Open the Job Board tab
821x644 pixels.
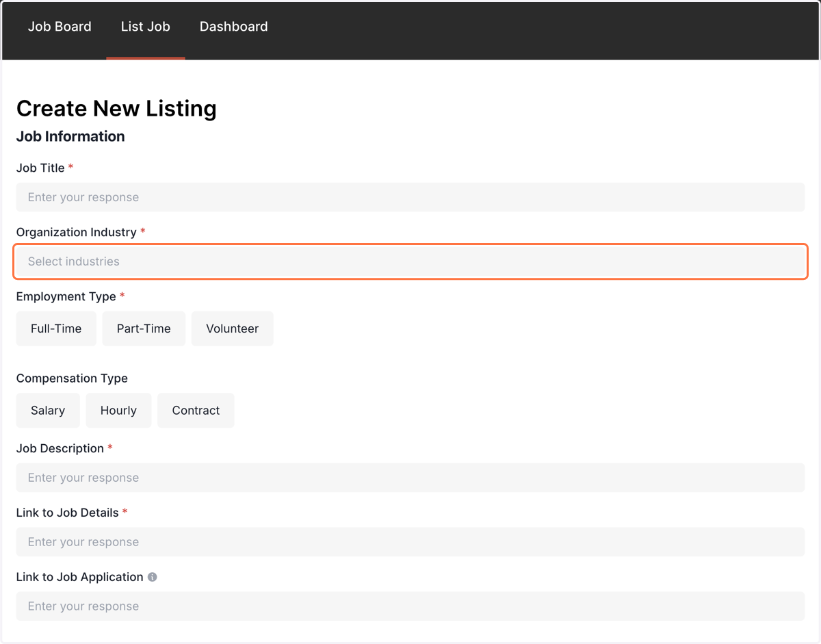(x=60, y=27)
